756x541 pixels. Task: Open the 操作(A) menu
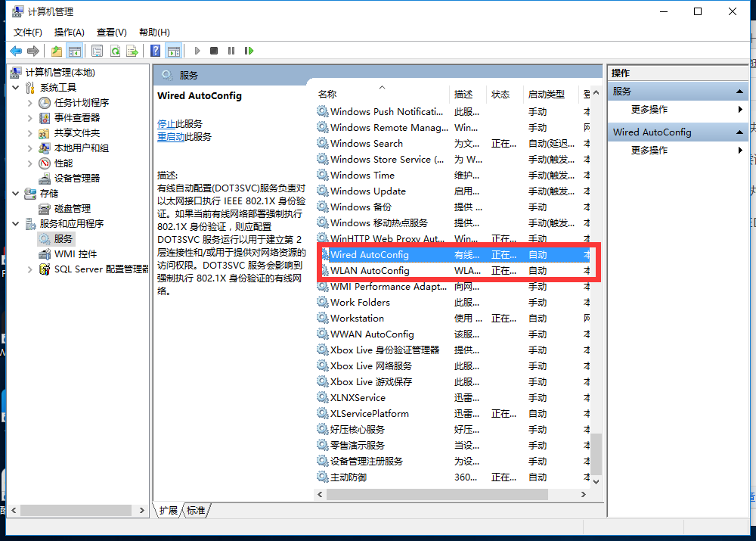tap(70, 33)
